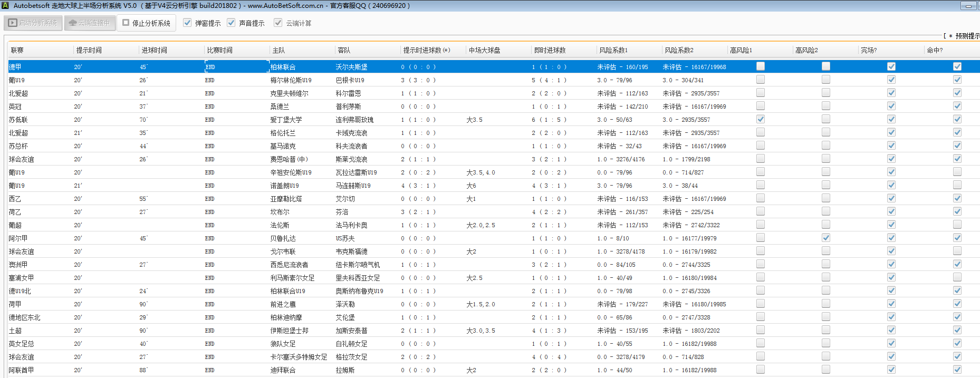This screenshot has width=980, height=378.
Task: Click the Autobetsoft app icon in title bar
Action: click(x=5, y=6)
